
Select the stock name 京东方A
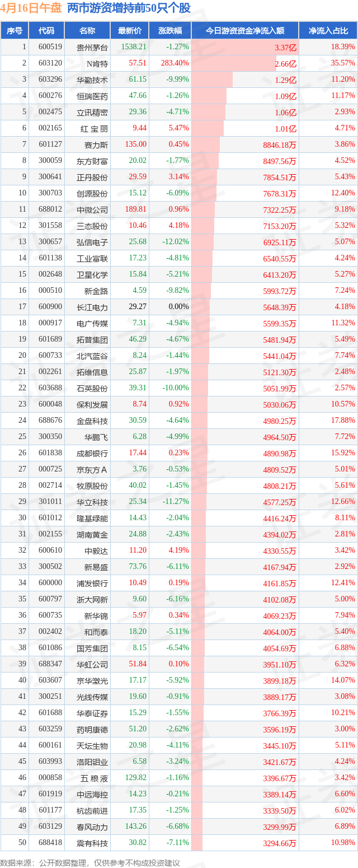(92, 469)
